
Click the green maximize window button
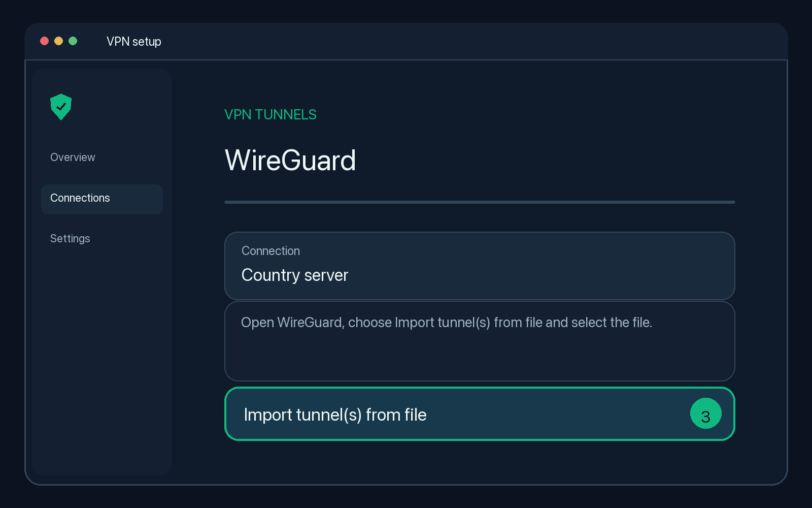click(x=73, y=41)
